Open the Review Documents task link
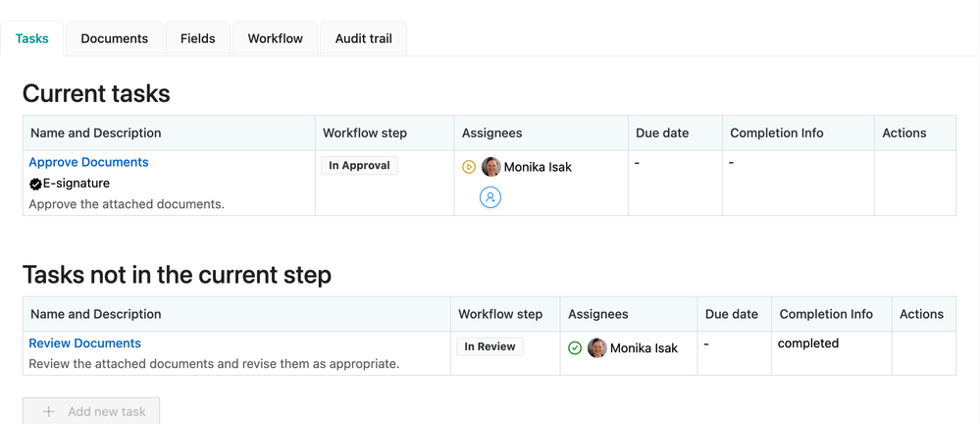 tap(84, 344)
